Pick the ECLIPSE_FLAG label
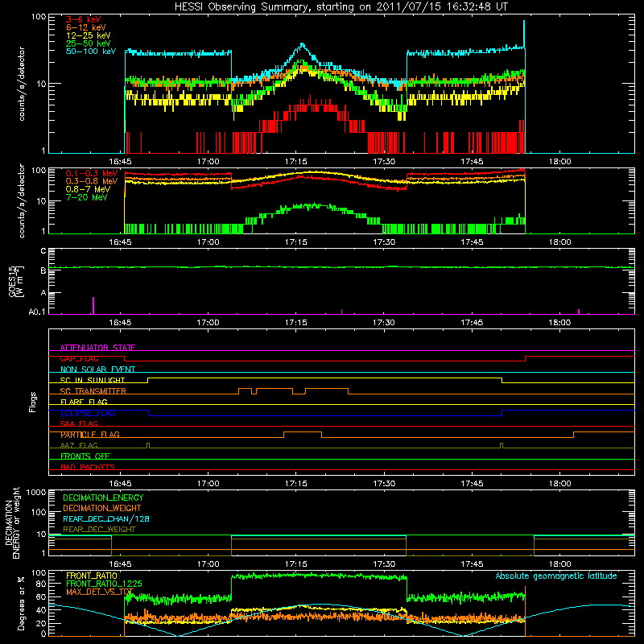This screenshot has width=644, height=644. (88, 413)
